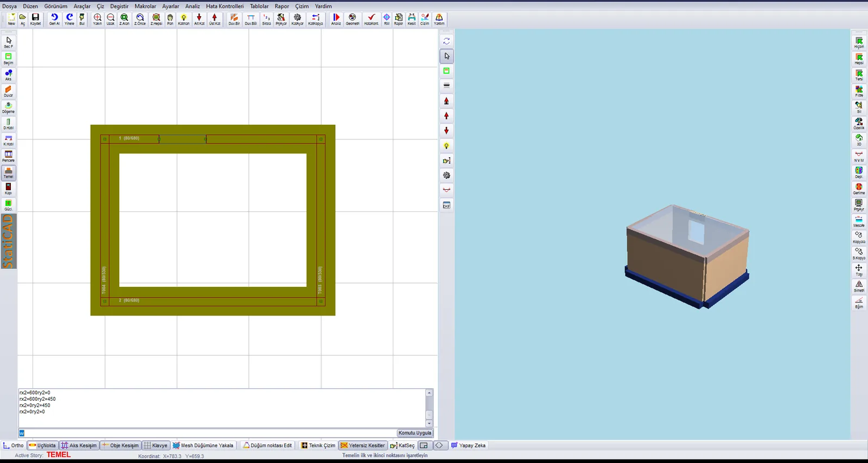Open the Tablolar menu
Viewport: 868px width, 463px height.
pyautogui.click(x=259, y=6)
